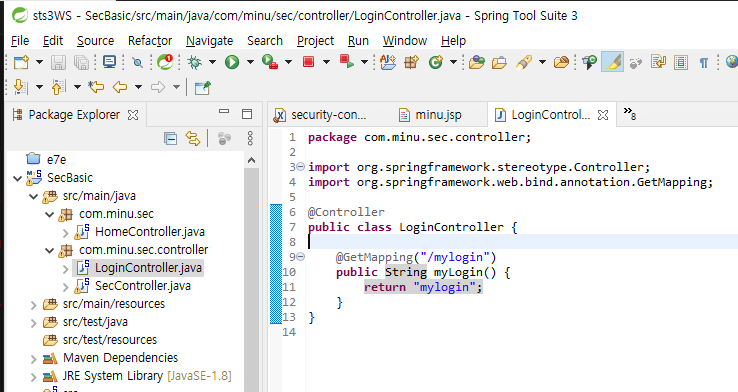Collapse All in Package Explorer
Image resolution: width=738 pixels, height=392 pixels.
[170, 138]
